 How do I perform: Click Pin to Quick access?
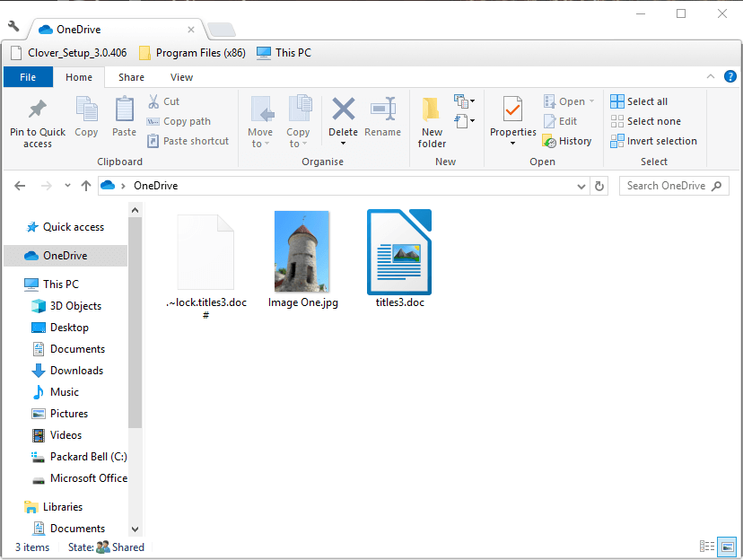[x=38, y=123]
